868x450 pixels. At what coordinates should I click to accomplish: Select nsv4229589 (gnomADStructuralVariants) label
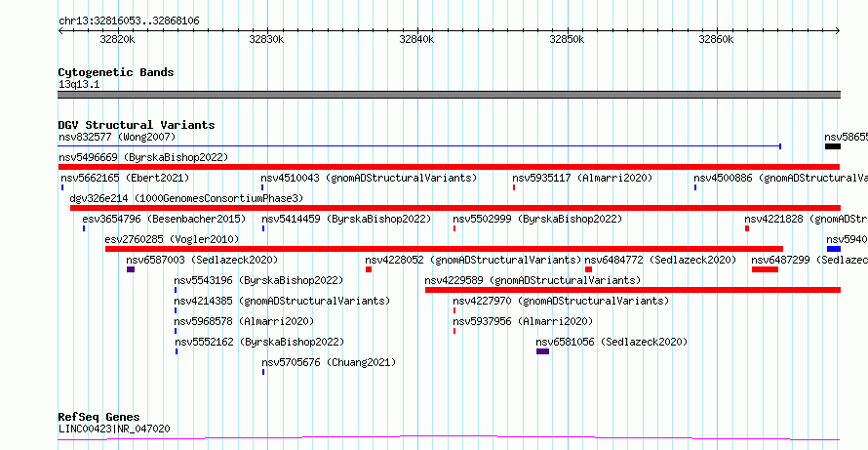[x=533, y=280]
